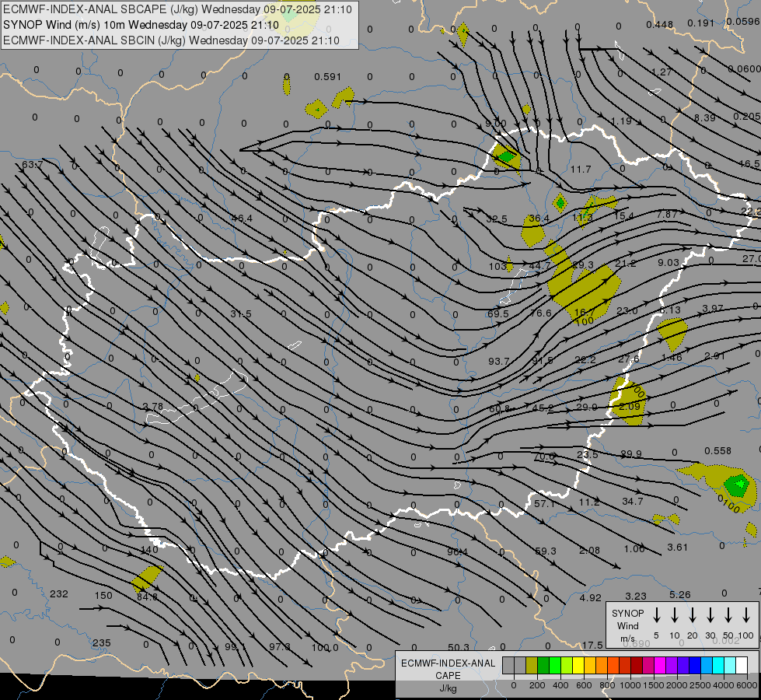Select the SYNOP Wind 10m title line

click(141, 25)
